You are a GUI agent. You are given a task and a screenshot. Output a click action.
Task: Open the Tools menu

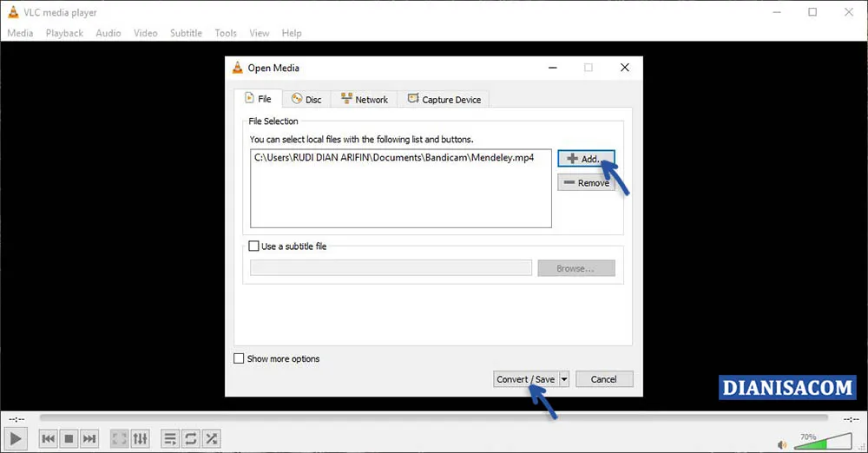[226, 33]
